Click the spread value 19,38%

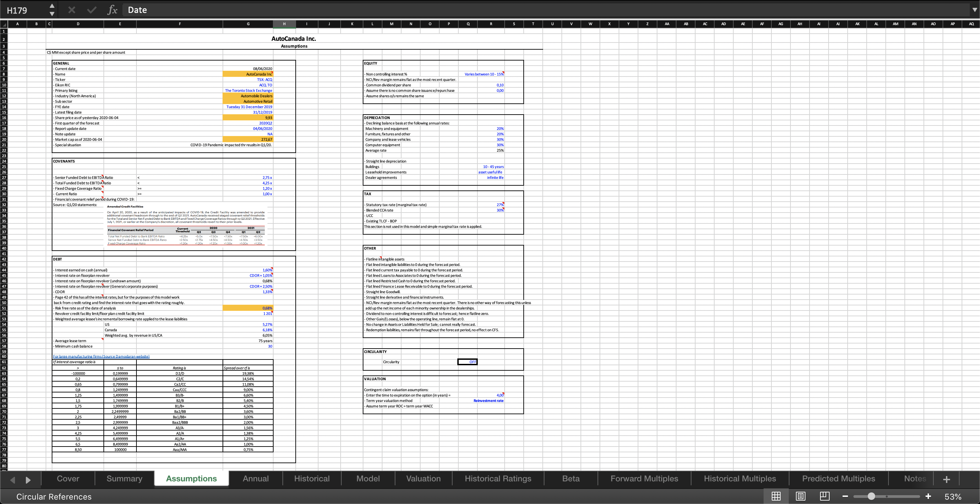(248, 374)
